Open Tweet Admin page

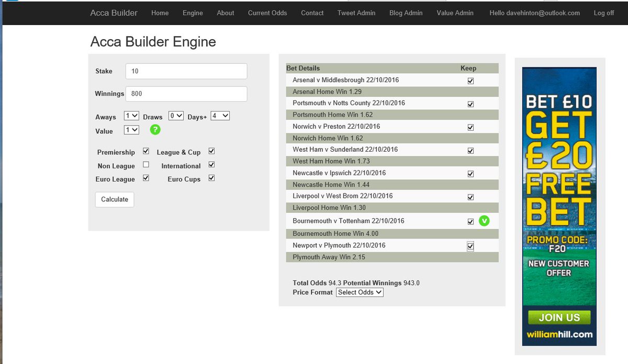click(x=356, y=13)
